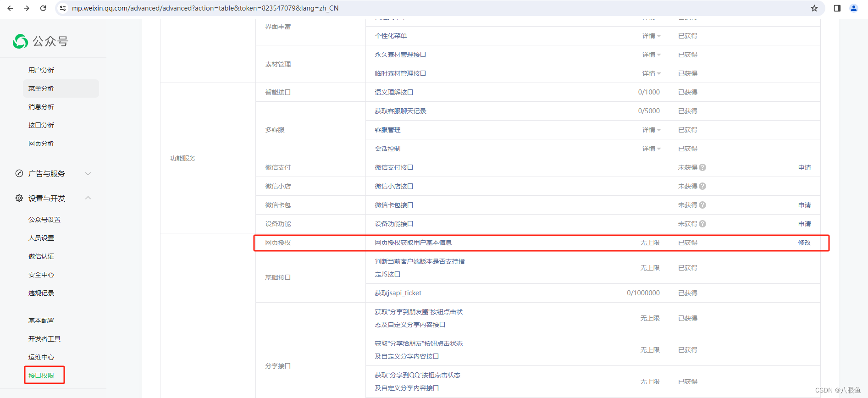
Task: Open 用户分析 in sidebar
Action: pos(41,70)
